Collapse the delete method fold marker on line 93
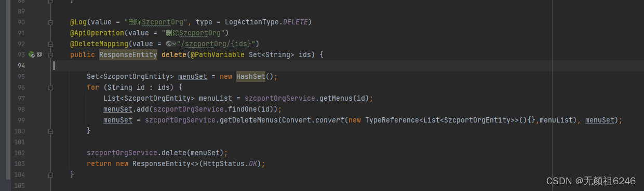This screenshot has height=191, width=644. [51, 54]
